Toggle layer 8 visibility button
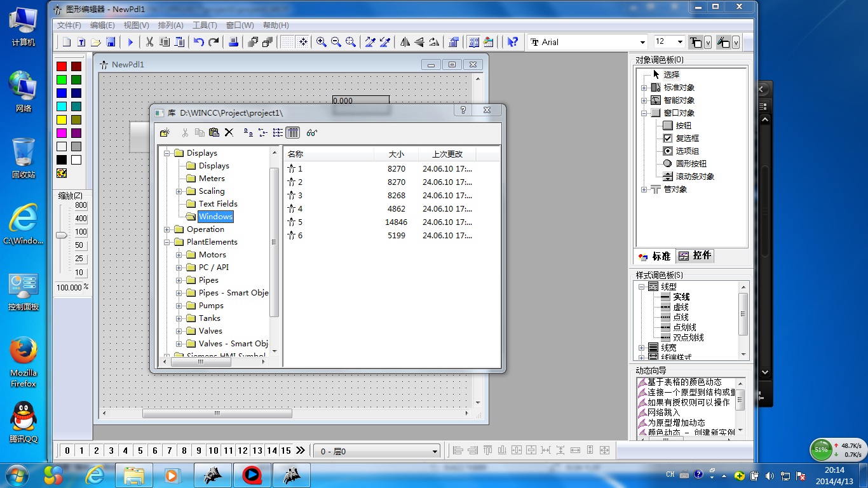Viewport: 868px width, 488px height. point(184,451)
